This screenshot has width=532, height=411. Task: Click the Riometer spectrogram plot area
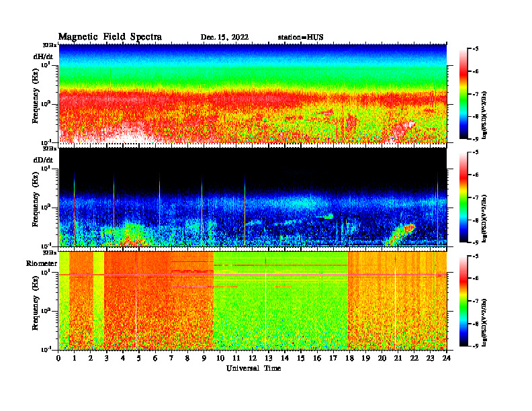pyautogui.click(x=253, y=301)
